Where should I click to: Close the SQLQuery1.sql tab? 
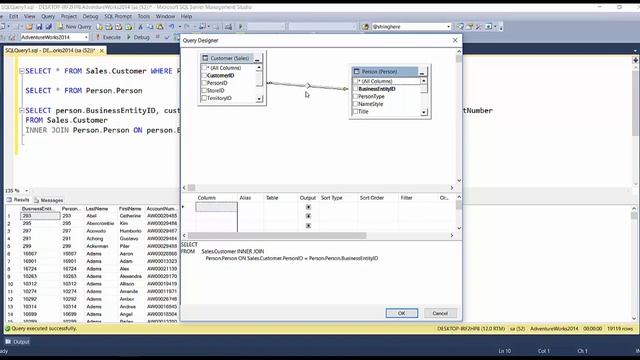click(102, 50)
